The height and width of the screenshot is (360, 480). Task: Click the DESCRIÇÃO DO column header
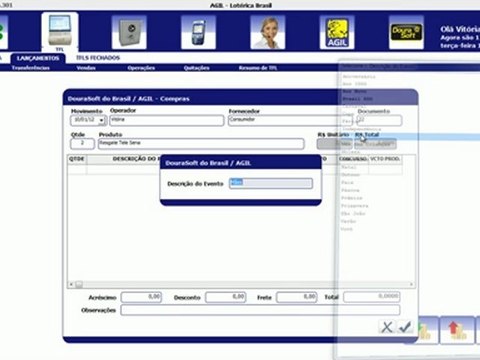coord(135,159)
